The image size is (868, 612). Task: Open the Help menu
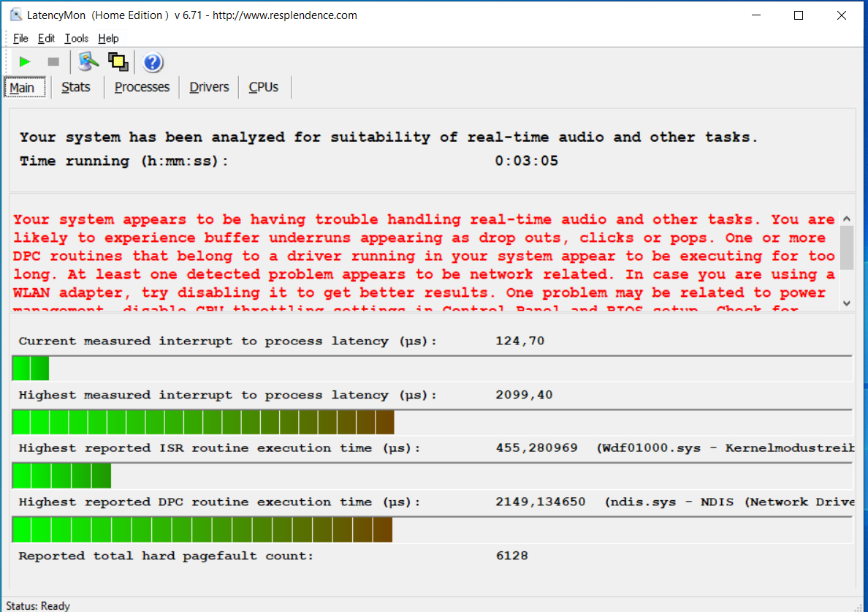point(108,38)
